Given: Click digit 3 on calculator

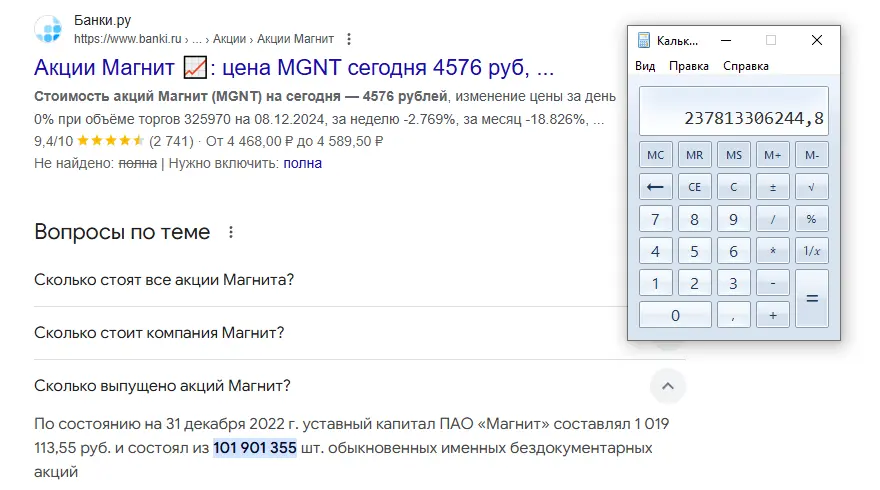Looking at the screenshot, I should coord(734,283).
